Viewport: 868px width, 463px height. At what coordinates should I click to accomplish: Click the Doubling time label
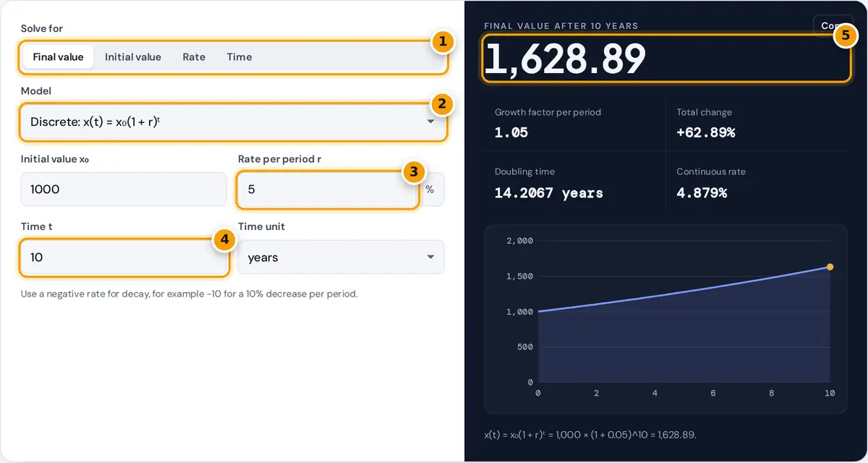524,171
